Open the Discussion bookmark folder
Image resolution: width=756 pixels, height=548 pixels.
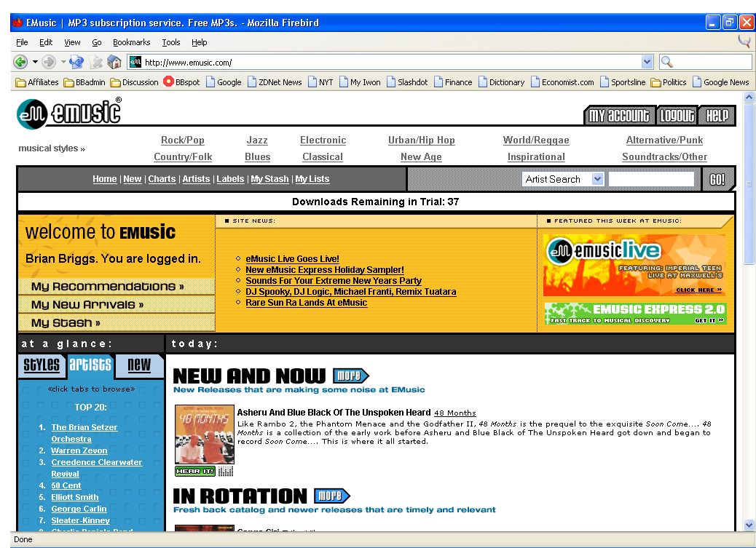(134, 82)
